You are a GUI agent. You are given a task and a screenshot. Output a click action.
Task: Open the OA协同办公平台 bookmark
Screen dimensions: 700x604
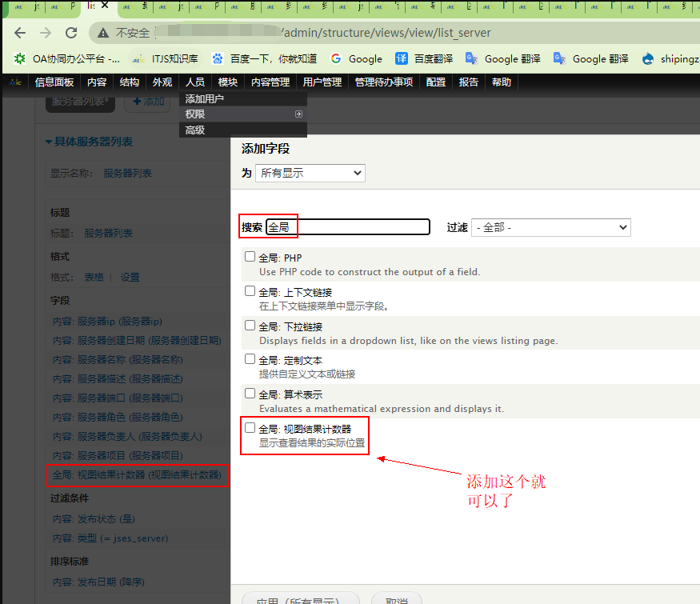pos(68,58)
